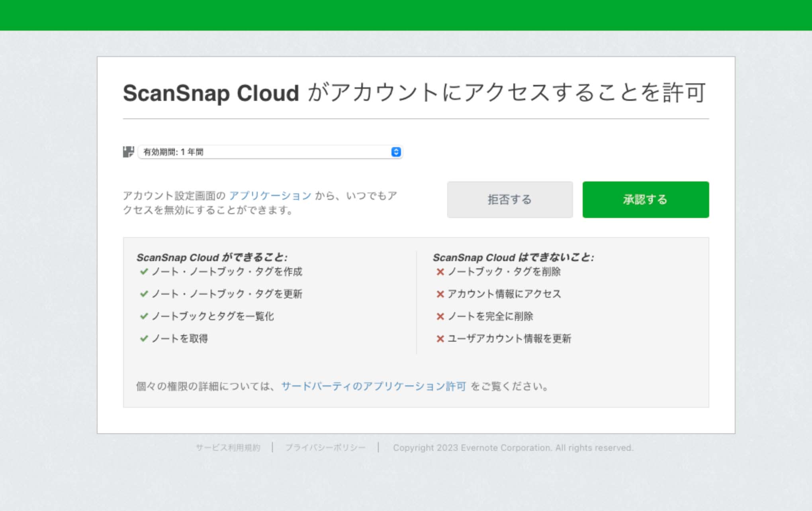This screenshot has width=812, height=511.
Task: Click the ScanSnap Cloud page heading
Action: 414,93
